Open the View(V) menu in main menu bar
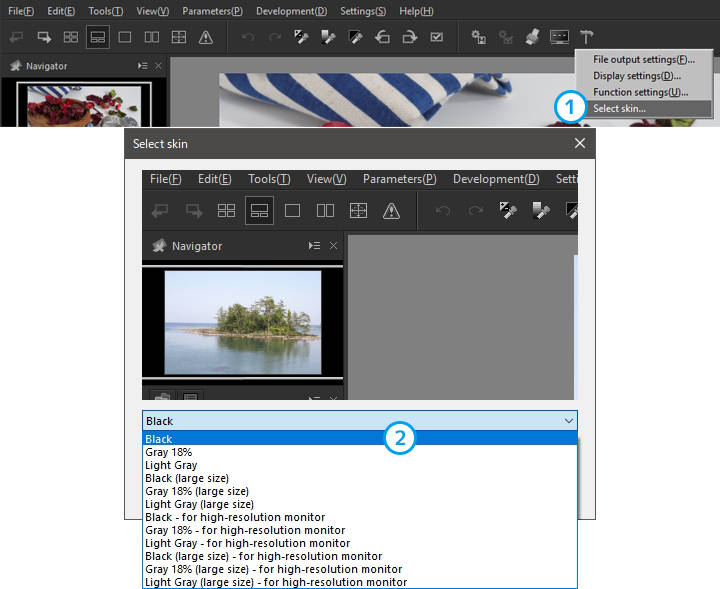This screenshot has width=720, height=589. (152, 11)
